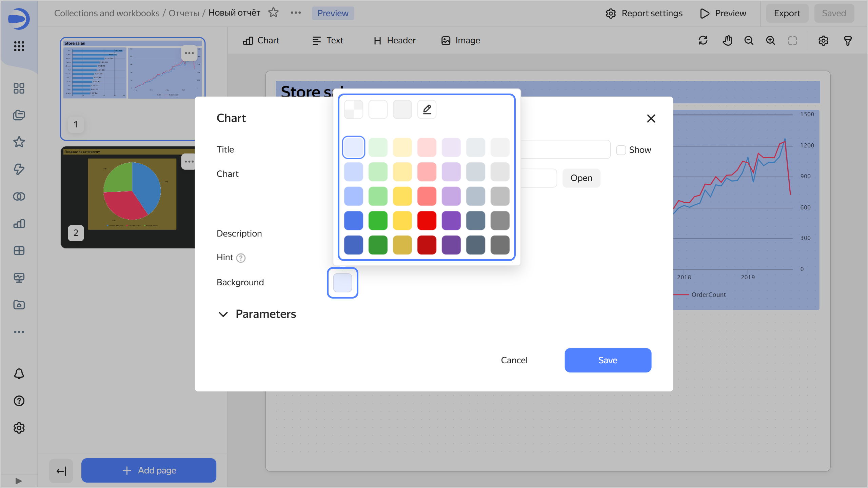868x488 pixels.
Task: Activate the hand pan tool
Action: click(727, 41)
